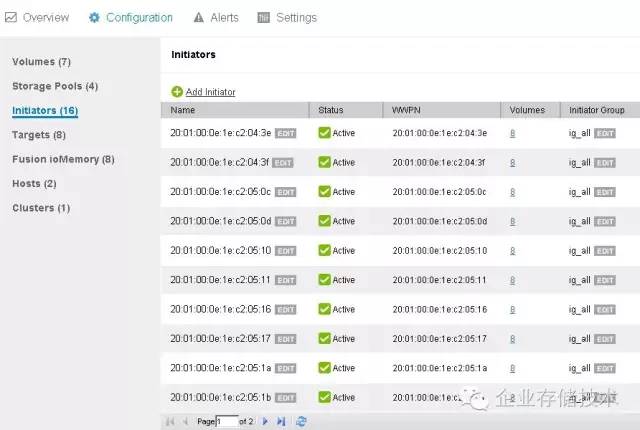The height and width of the screenshot is (430, 640).
Task: Edit the name of initiator ending c2:05:1b
Action: (285, 398)
